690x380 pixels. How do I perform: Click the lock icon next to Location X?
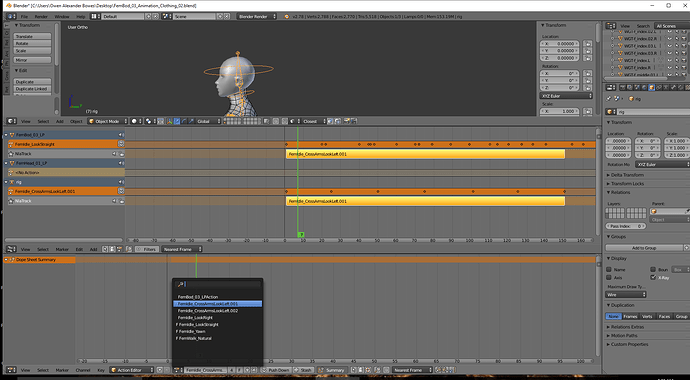[x=587, y=44]
